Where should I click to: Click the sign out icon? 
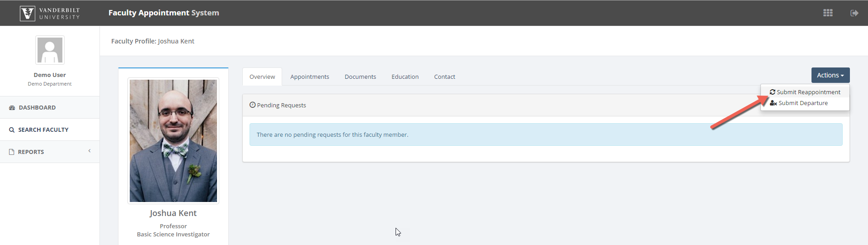click(x=854, y=13)
